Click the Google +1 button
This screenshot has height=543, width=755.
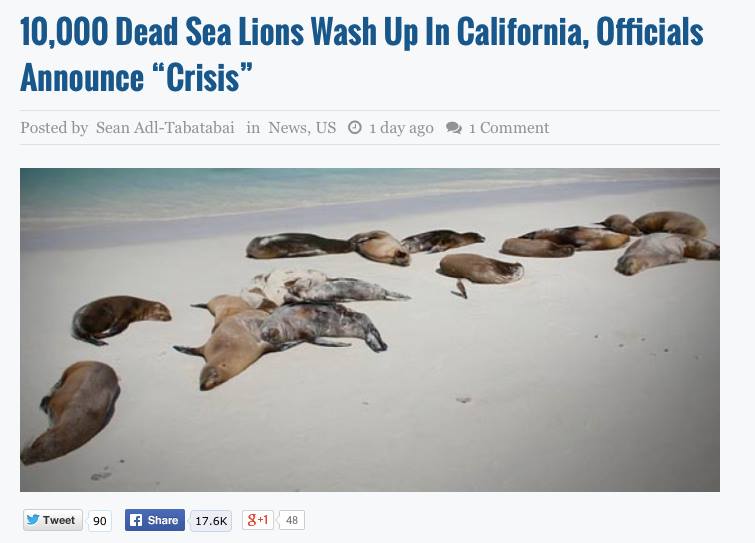pyautogui.click(x=258, y=520)
